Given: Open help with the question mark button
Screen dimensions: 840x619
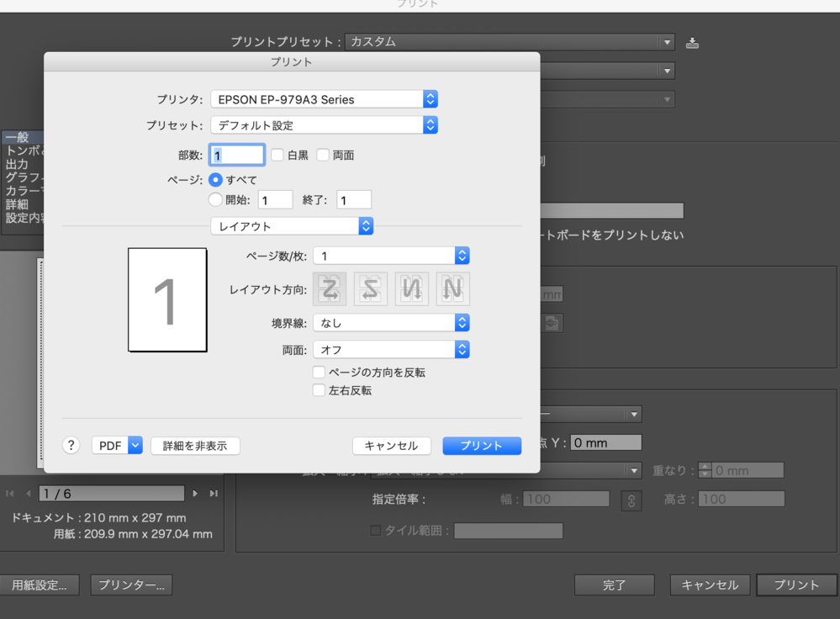Looking at the screenshot, I should tap(71, 446).
